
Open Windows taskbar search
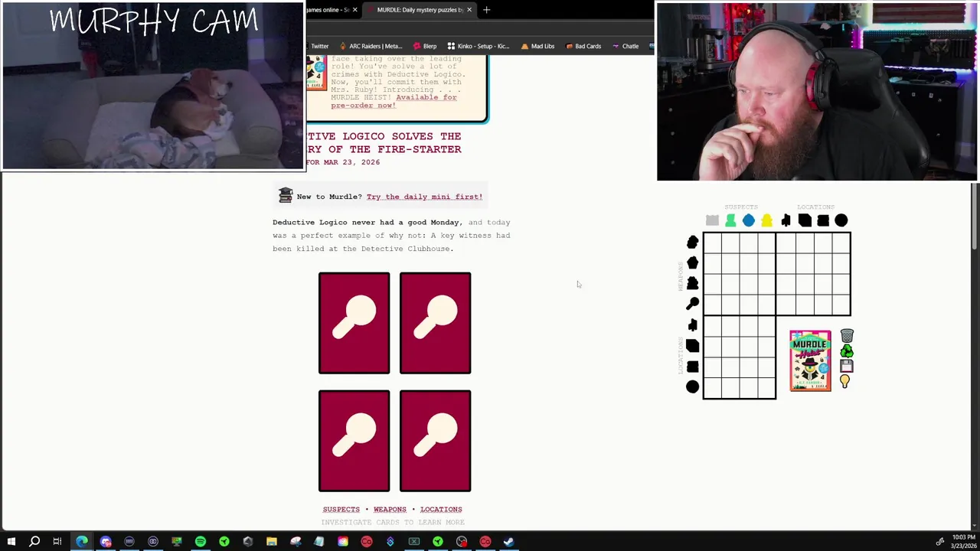click(x=34, y=542)
